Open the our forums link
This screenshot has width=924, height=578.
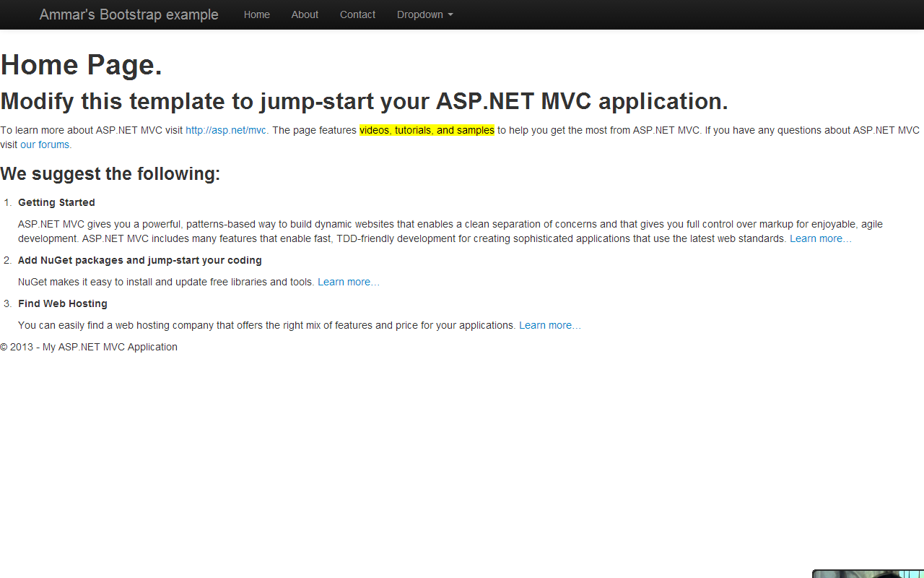pos(44,144)
